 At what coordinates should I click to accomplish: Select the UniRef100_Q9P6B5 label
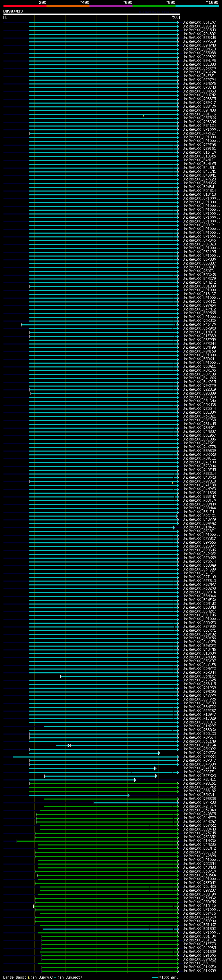pos(199,543)
